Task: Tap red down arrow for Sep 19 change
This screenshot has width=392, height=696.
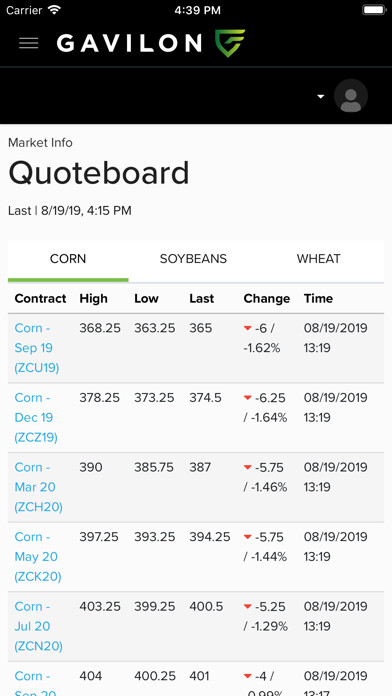Action: pos(248,328)
